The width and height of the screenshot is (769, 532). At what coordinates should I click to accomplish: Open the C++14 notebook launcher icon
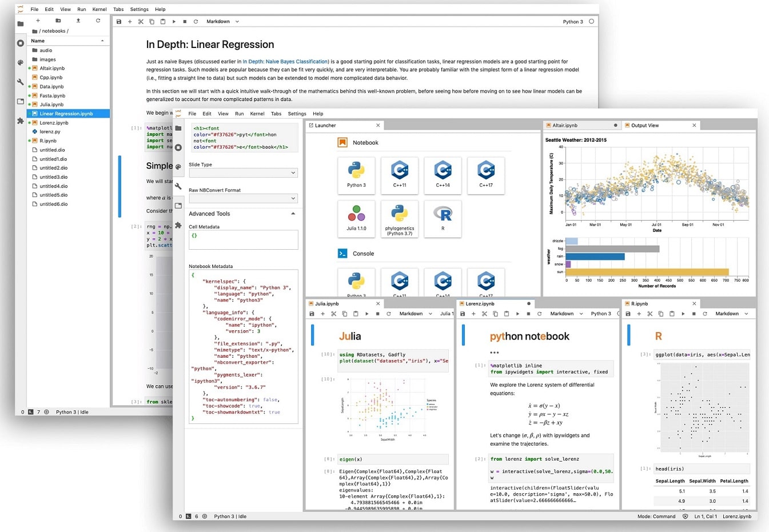443,175
